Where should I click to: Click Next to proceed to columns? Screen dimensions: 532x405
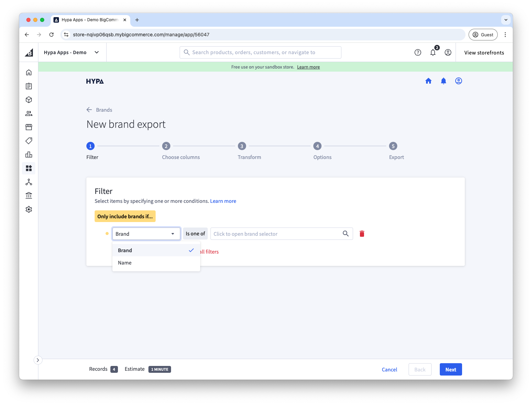tap(450, 369)
